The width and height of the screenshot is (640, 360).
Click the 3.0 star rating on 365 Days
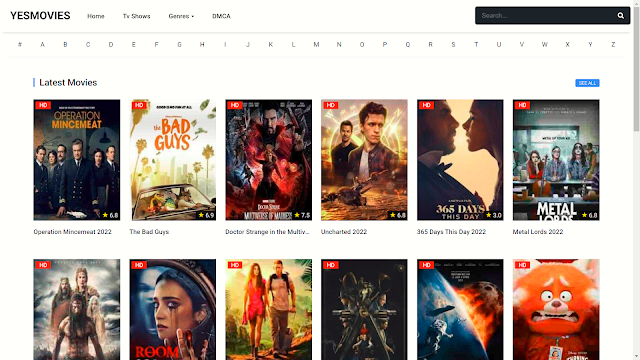tap(494, 215)
